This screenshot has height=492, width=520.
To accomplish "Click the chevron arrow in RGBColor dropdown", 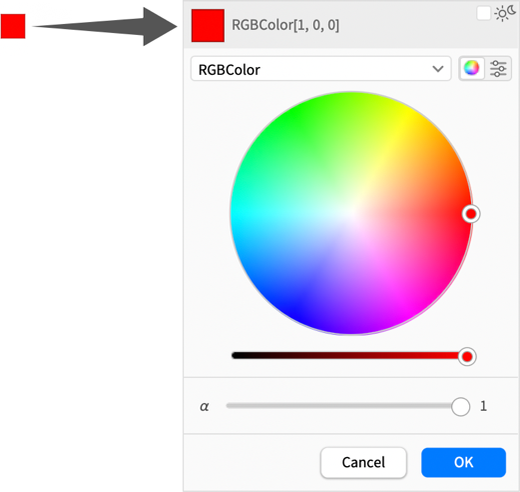I will point(438,69).
